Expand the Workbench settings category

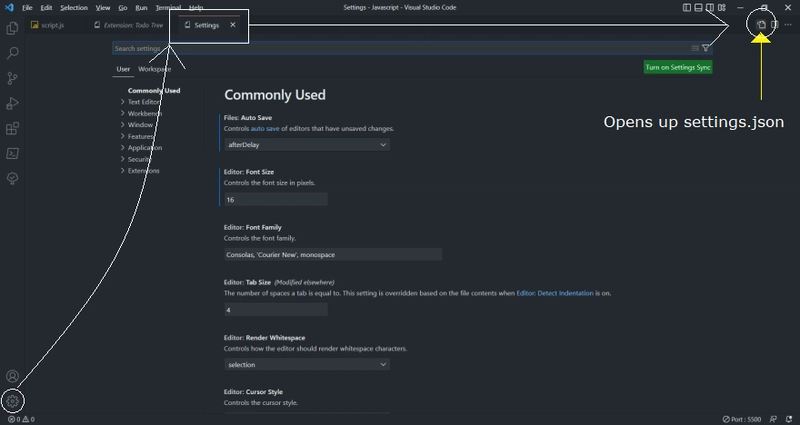point(144,113)
